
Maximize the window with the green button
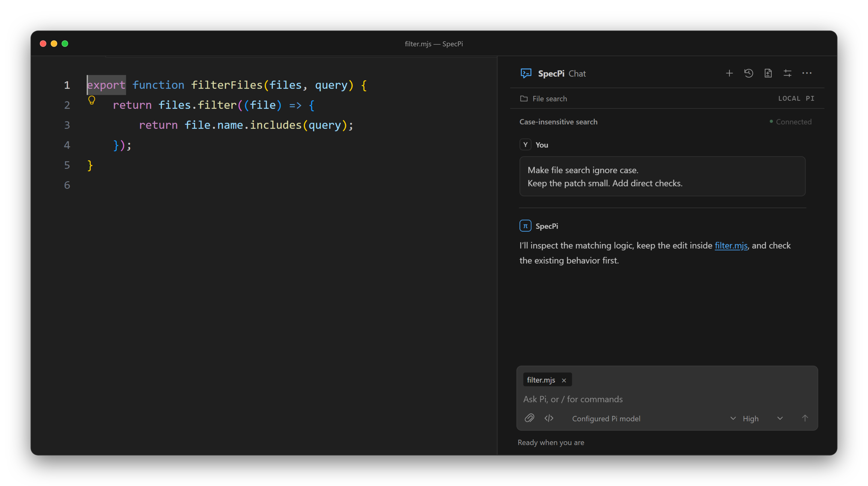(65, 44)
